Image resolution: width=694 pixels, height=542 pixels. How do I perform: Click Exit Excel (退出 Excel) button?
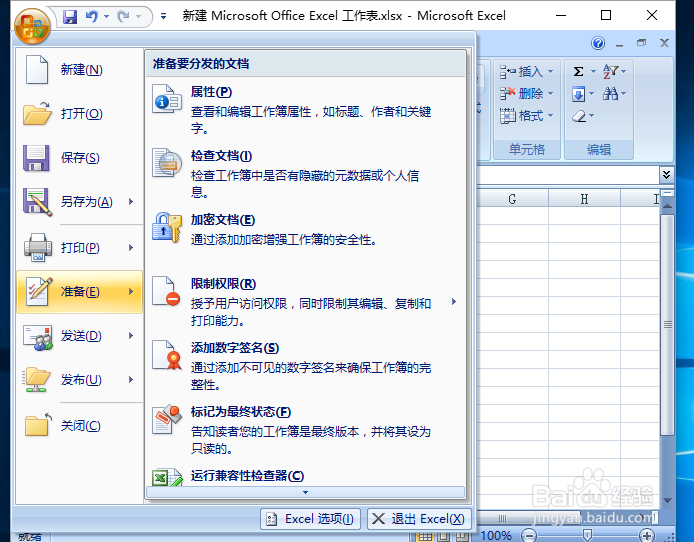click(419, 519)
